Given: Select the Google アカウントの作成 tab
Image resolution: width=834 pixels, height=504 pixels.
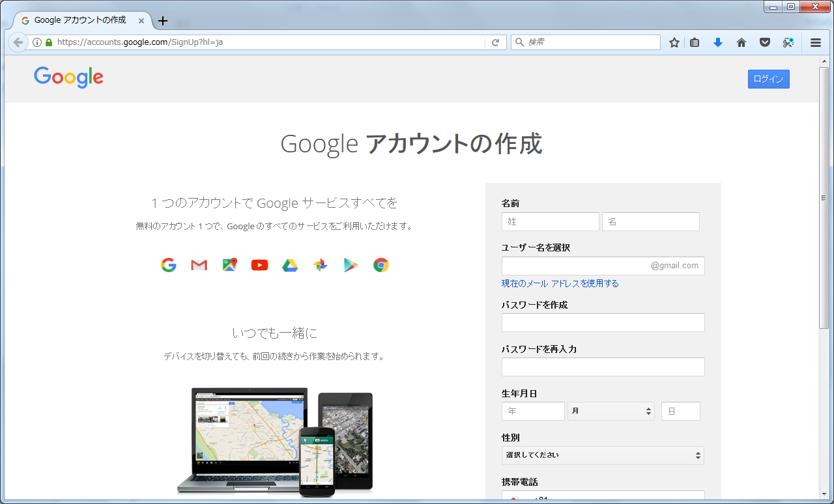Looking at the screenshot, I should [80, 20].
